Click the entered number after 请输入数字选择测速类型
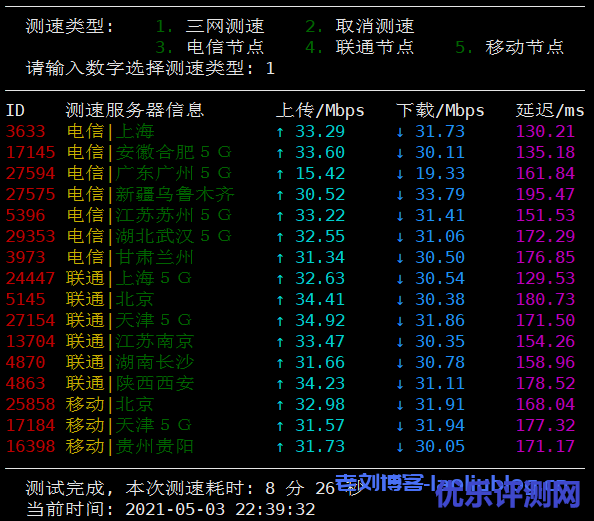The height and width of the screenshot is (521, 594). point(270,69)
